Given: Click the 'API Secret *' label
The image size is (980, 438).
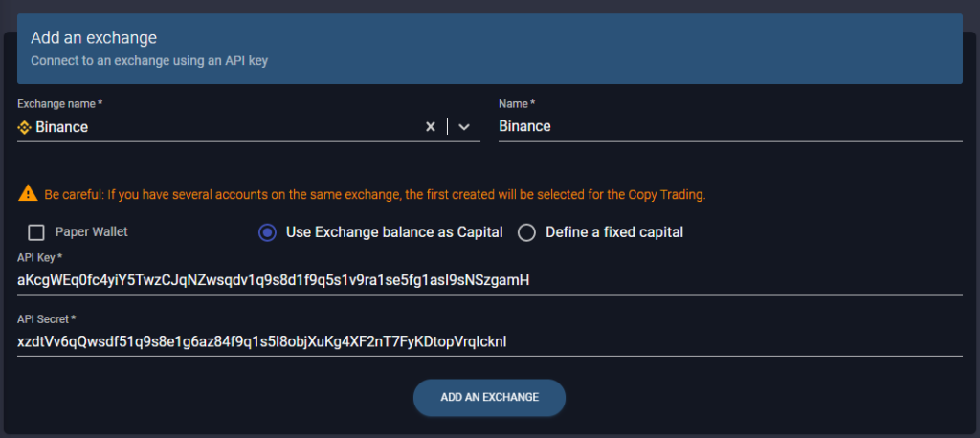Looking at the screenshot, I should tap(47, 319).
